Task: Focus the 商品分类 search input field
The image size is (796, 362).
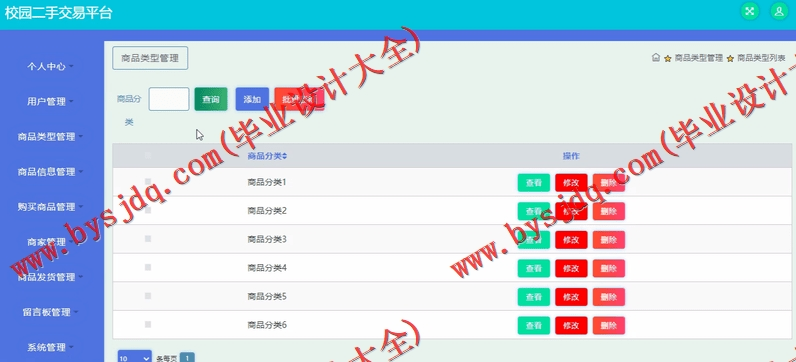Action: pos(169,99)
